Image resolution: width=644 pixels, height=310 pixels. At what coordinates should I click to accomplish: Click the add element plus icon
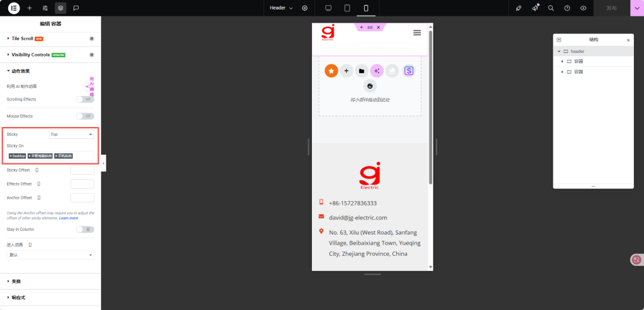[30, 8]
